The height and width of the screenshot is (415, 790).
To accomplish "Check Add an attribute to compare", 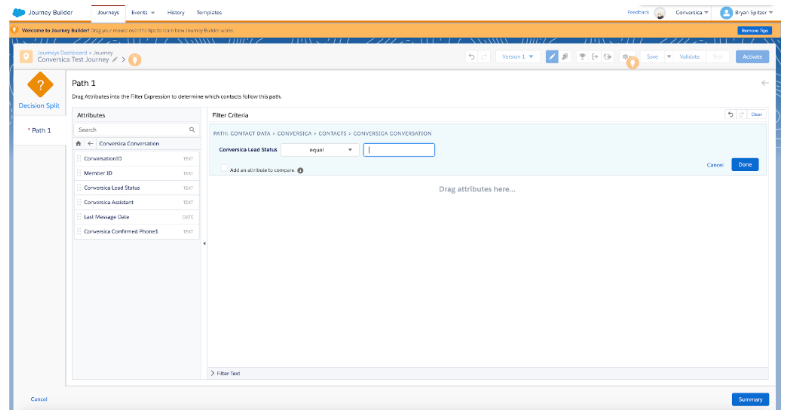I will click(224, 169).
